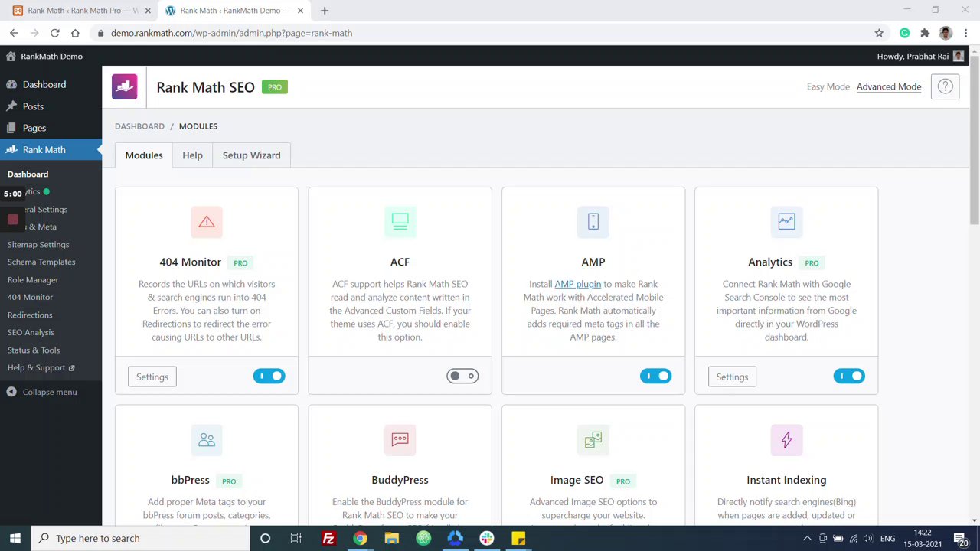Screen dimensions: 980x551
Task: Click the Analytics chart icon
Action: pos(786,221)
